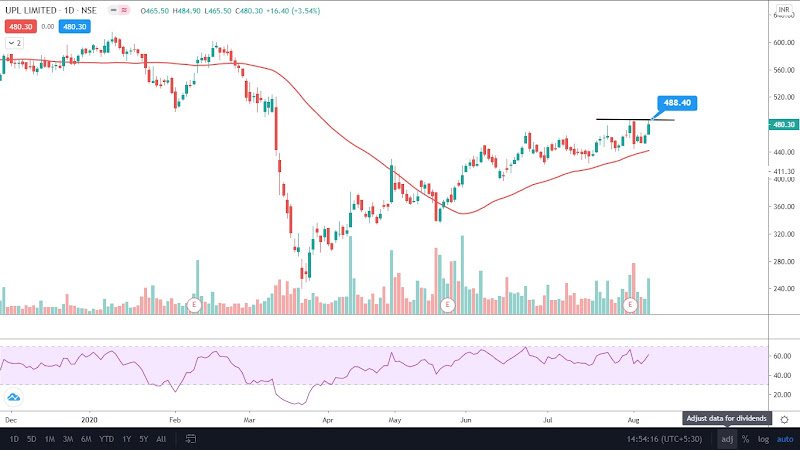Image resolution: width=800 pixels, height=450 pixels.
Task: Click earnings marker E near August
Action: (631, 305)
